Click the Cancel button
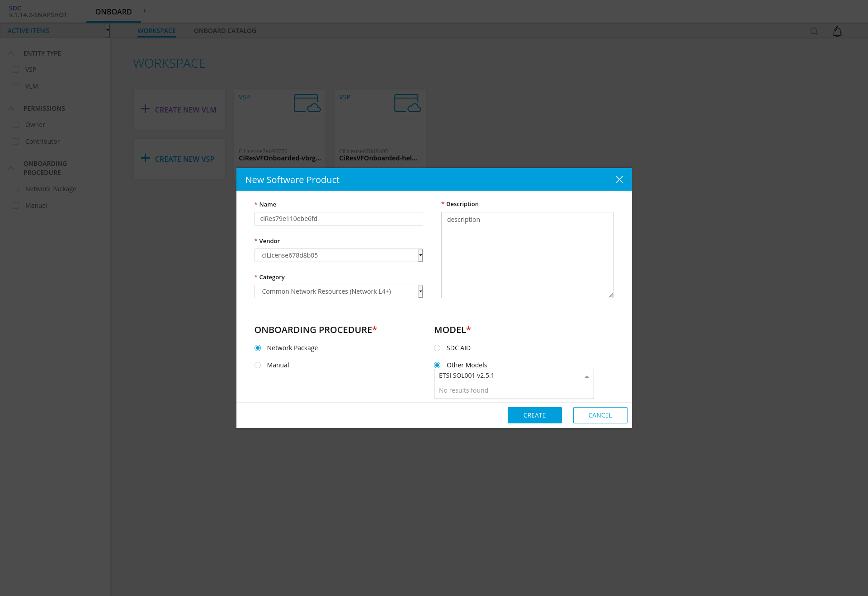The height and width of the screenshot is (596, 868). point(600,415)
